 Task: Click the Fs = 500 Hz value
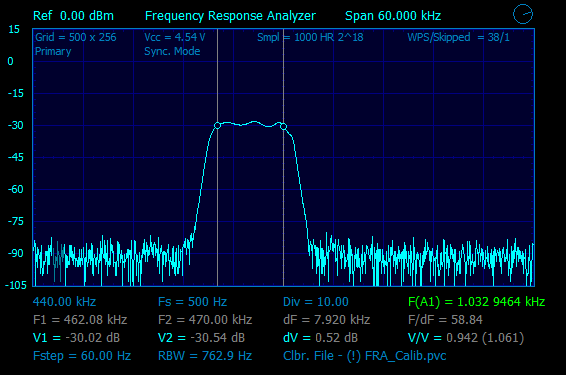pyautogui.click(x=192, y=302)
